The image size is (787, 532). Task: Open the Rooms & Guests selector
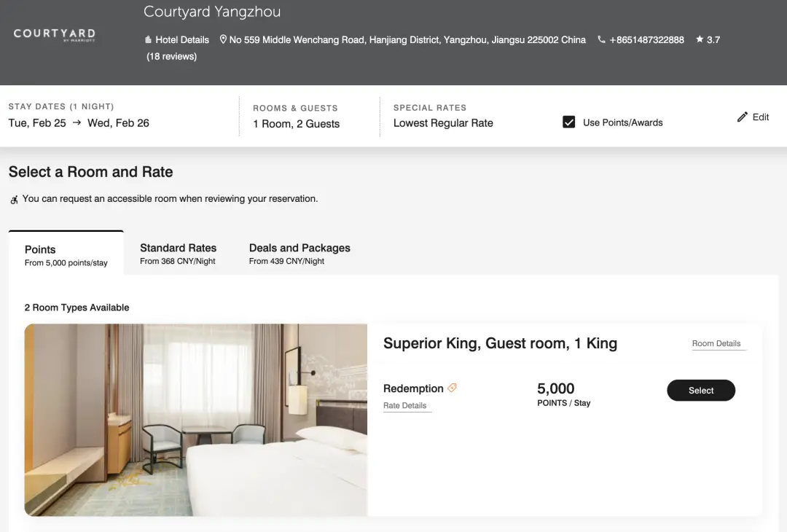[x=296, y=117]
